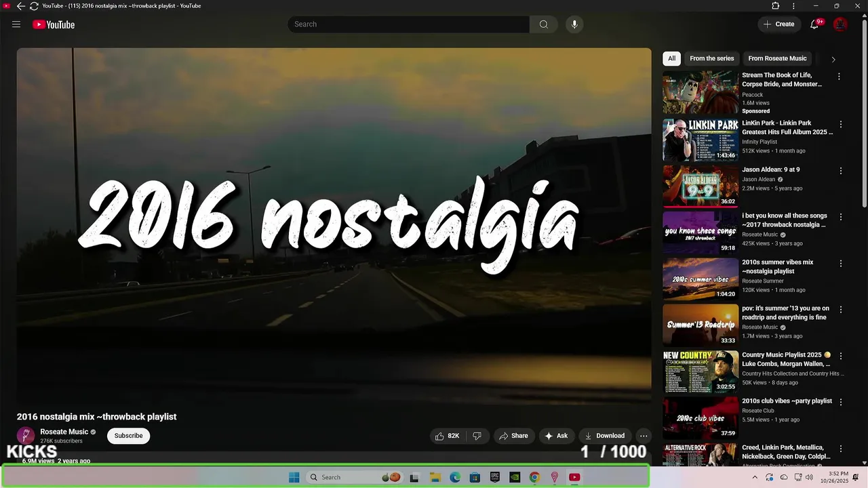This screenshot has width=868, height=488.
Task: Open more actions ellipsis under video
Action: point(644,436)
